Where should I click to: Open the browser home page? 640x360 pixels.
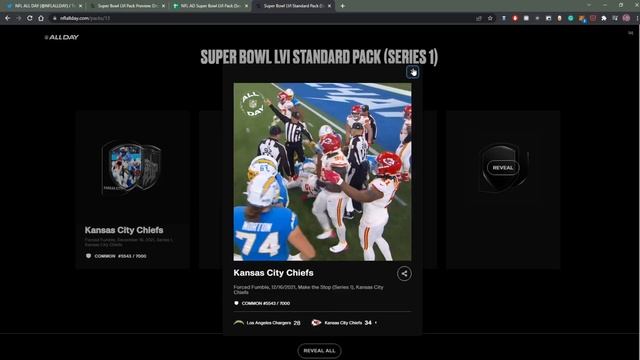click(41, 18)
